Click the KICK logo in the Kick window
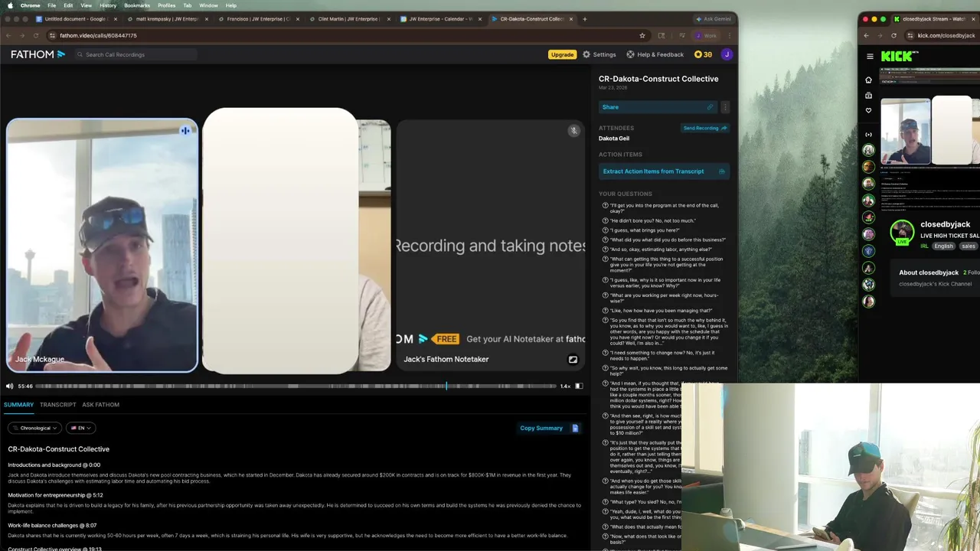 [896, 56]
